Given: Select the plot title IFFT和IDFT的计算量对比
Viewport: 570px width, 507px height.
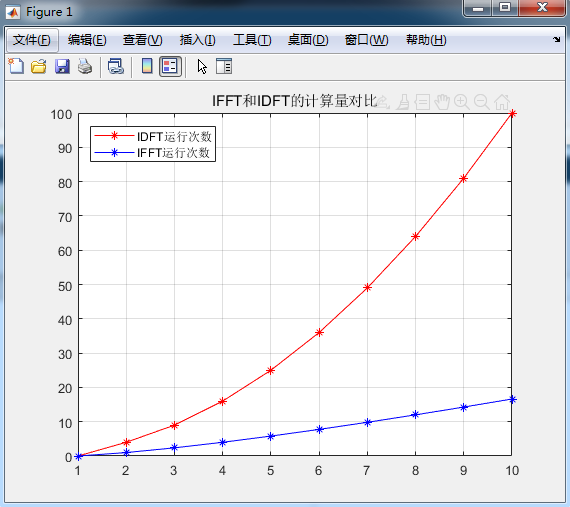Looking at the screenshot, I should (x=294, y=101).
